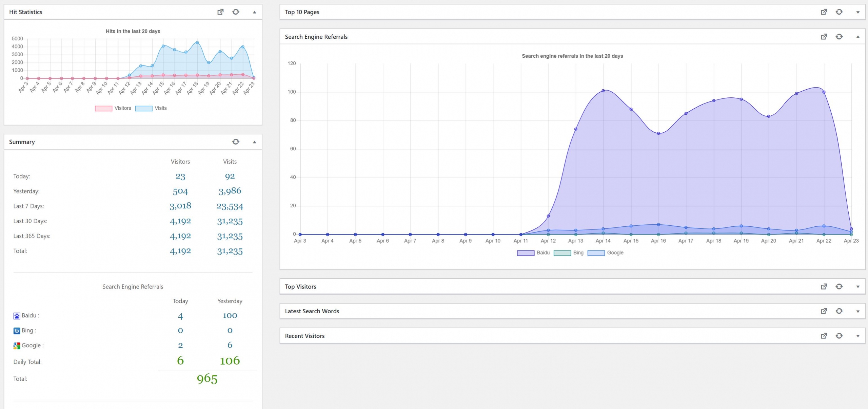Open yesterday's visitors count 504
Screen dimensions: 868x409
tap(180, 191)
